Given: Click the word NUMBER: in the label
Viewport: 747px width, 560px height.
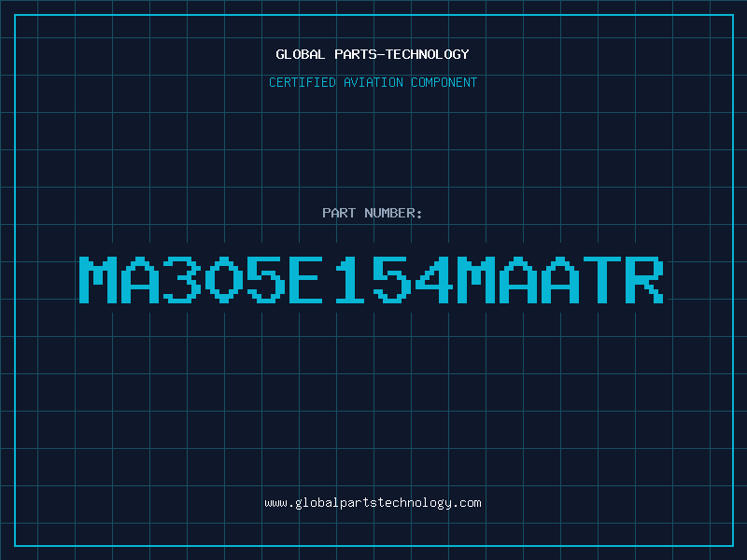Looking at the screenshot, I should (x=393, y=213).
